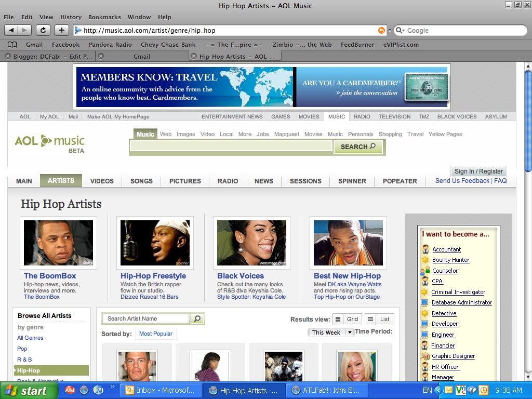Select the VIDEOS navigation tab
The width and height of the screenshot is (532, 399).
click(x=102, y=181)
